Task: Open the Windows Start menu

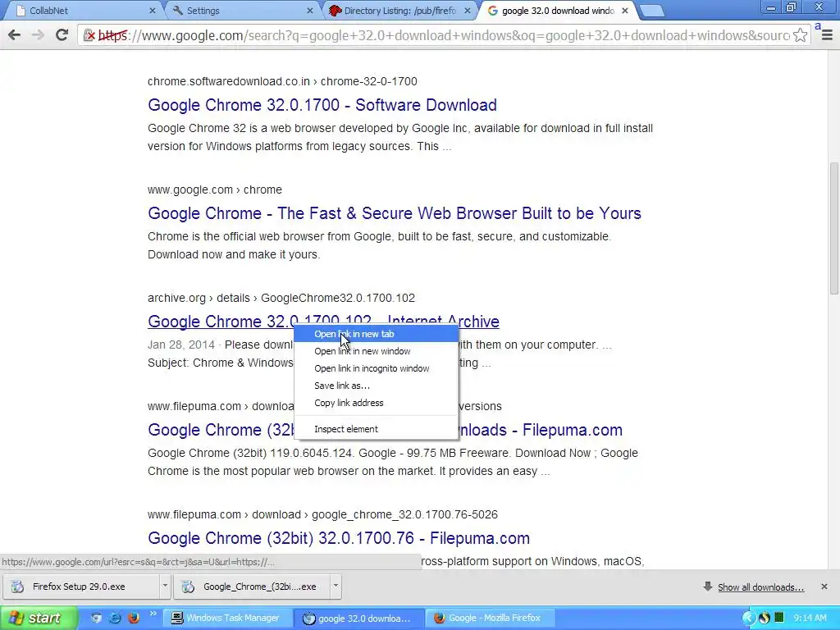Action: tap(39, 619)
